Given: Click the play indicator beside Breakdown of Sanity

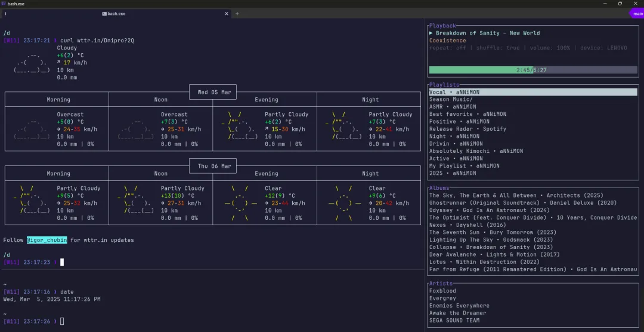Looking at the screenshot, I should point(431,33).
